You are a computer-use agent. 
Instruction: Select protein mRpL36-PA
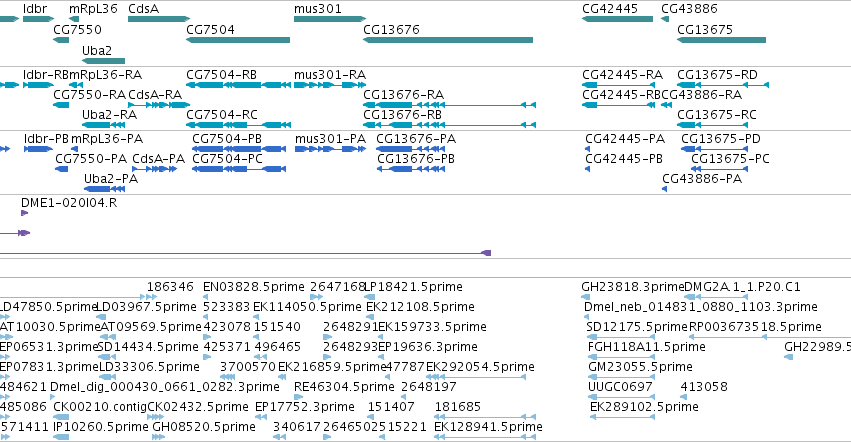74,149
